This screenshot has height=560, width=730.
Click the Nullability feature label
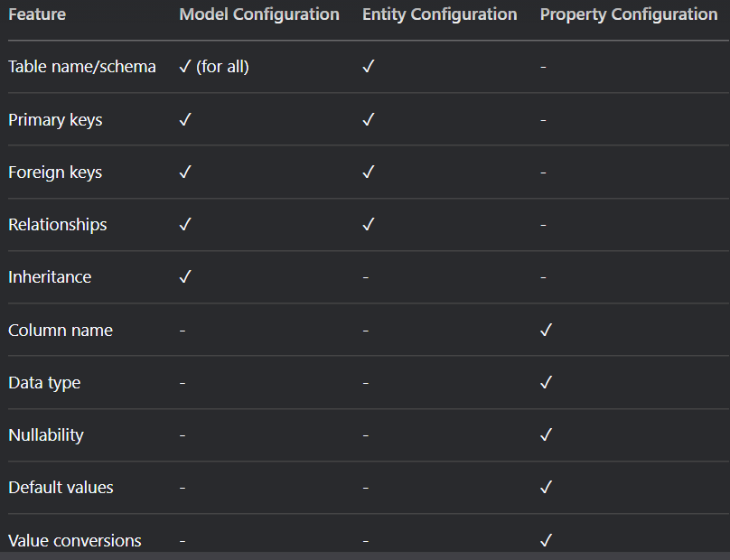[46, 434]
